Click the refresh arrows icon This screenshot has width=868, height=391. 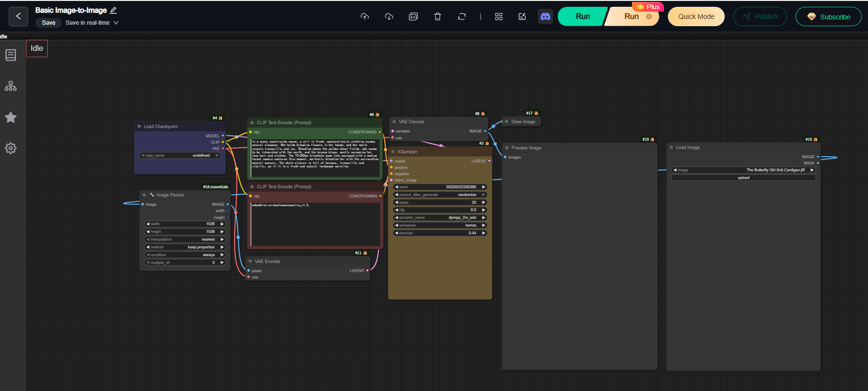tap(462, 16)
